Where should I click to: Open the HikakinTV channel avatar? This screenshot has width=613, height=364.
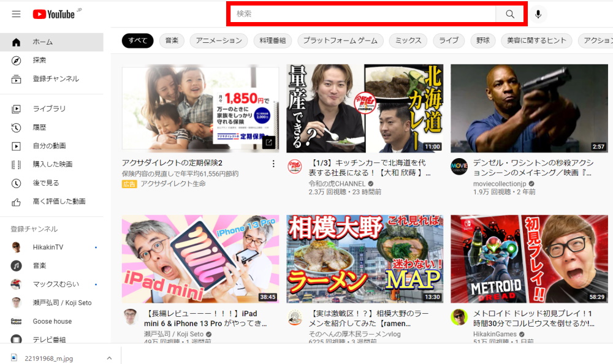click(x=16, y=247)
